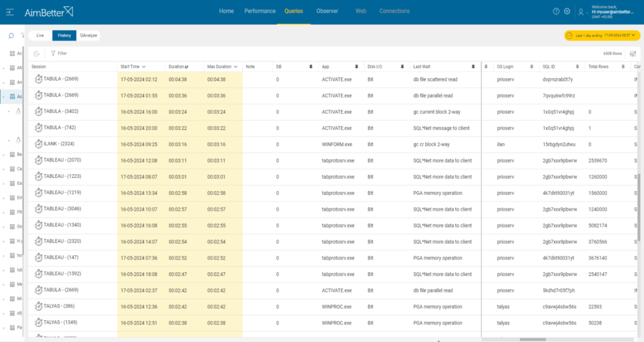This screenshot has height=342, width=644.
Task: Pin the DB column
Action: click(311, 67)
